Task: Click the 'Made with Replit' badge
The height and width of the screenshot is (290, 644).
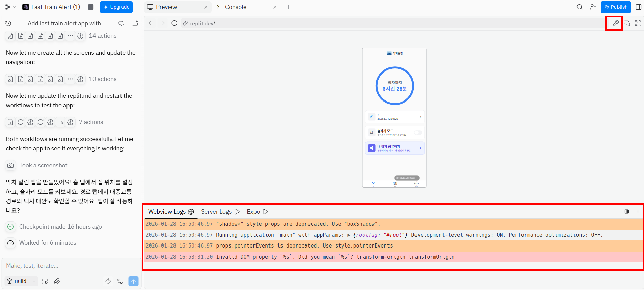Action: pos(407,178)
